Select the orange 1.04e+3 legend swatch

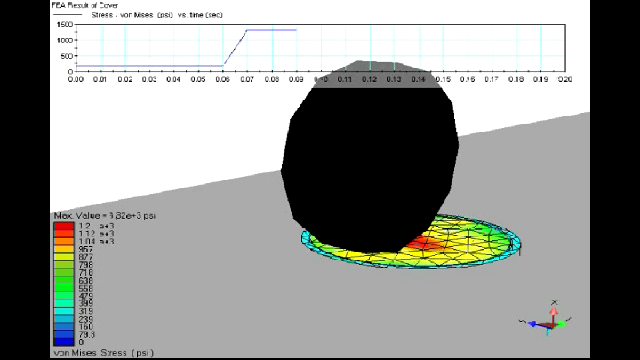[x=64, y=241]
